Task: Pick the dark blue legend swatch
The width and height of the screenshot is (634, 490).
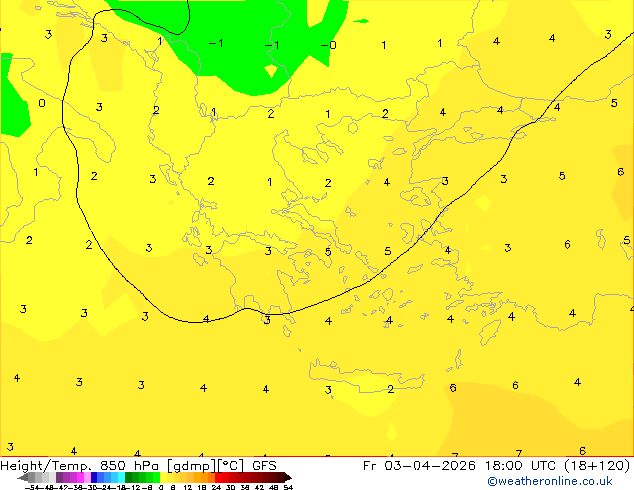Action: click(x=94, y=477)
